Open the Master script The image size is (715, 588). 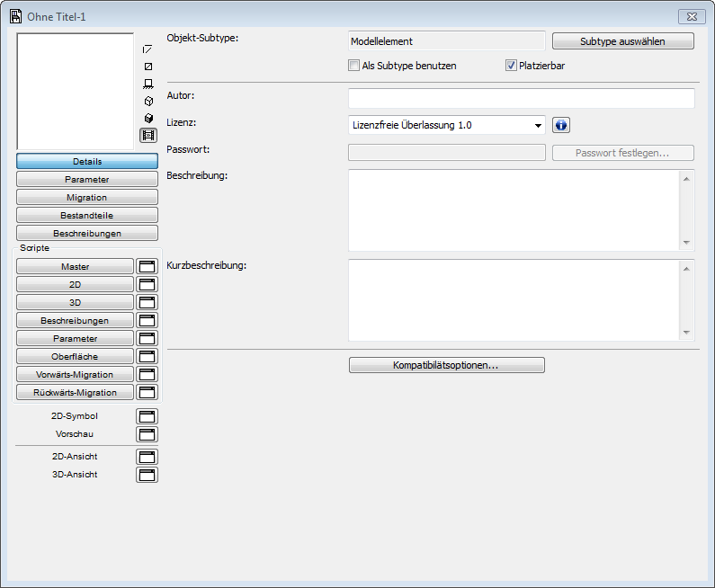tap(76, 267)
